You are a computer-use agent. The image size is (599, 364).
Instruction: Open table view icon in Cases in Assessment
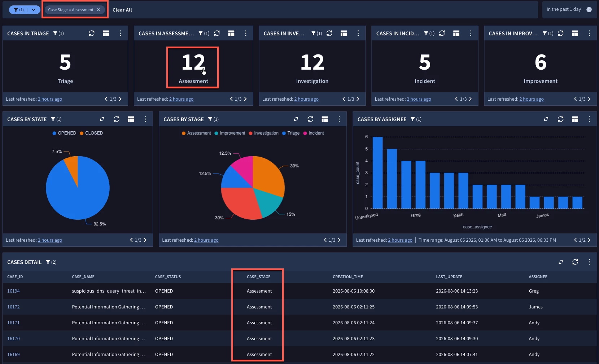tap(231, 33)
